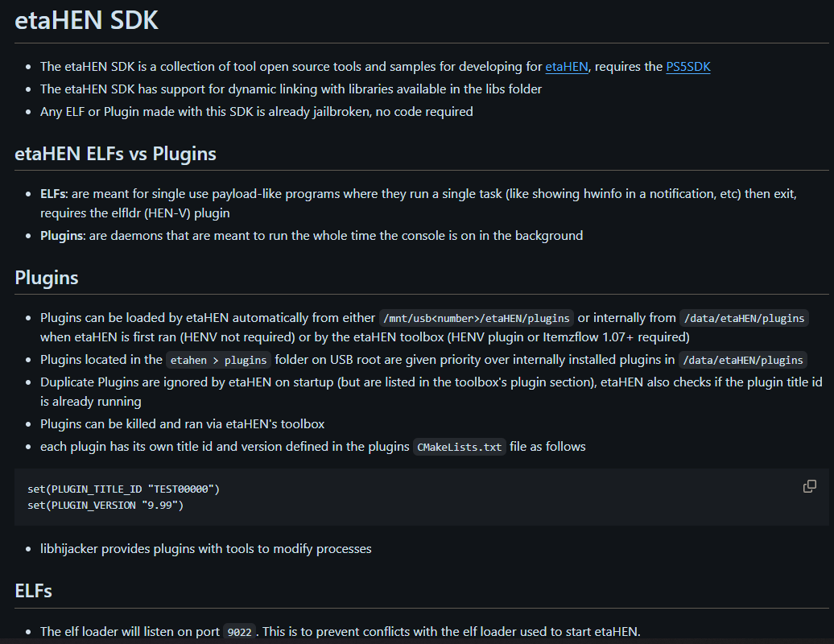Click the set(PLUGIN_VERSION "9.99") code line

[x=105, y=506]
